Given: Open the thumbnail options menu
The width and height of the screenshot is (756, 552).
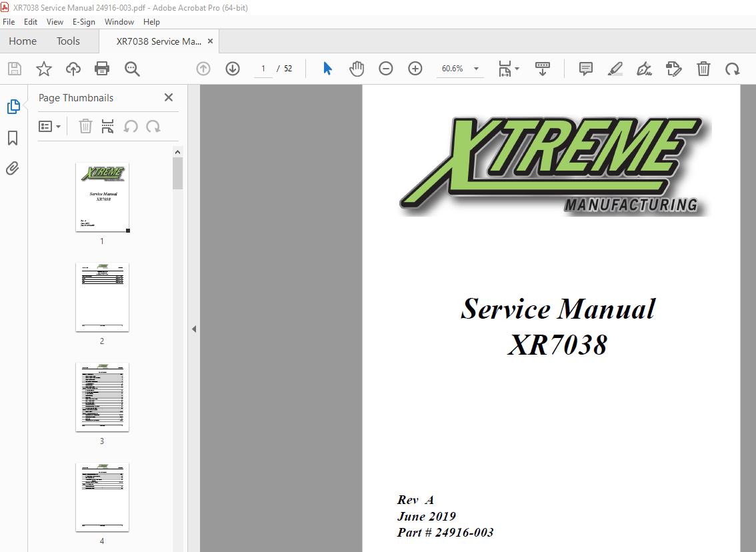Looking at the screenshot, I should tap(50, 126).
